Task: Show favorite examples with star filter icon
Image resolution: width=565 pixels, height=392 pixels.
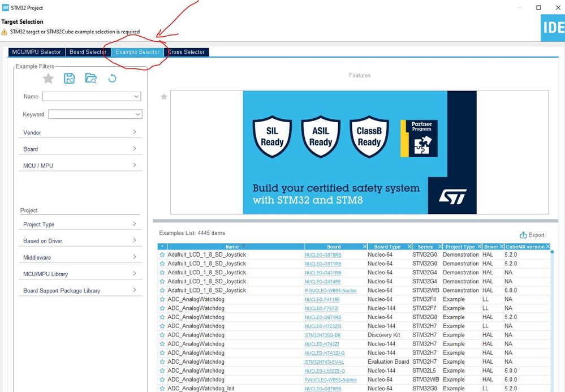Action: tap(48, 78)
